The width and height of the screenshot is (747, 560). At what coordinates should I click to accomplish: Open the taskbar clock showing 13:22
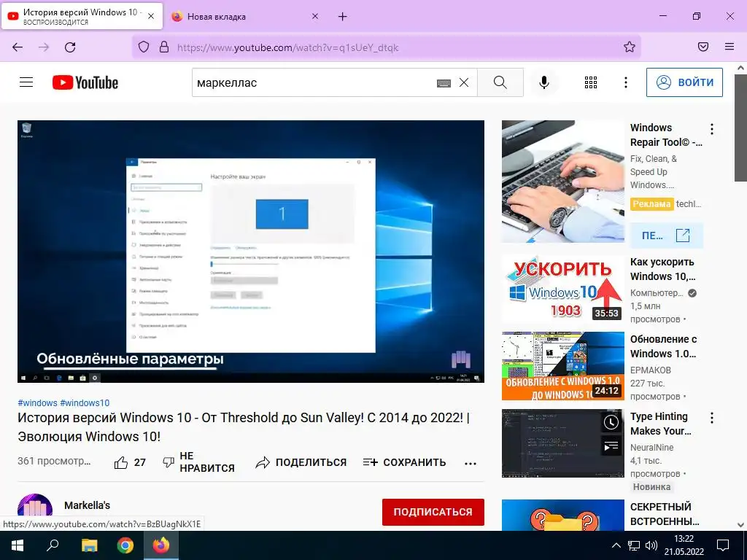pos(684,545)
